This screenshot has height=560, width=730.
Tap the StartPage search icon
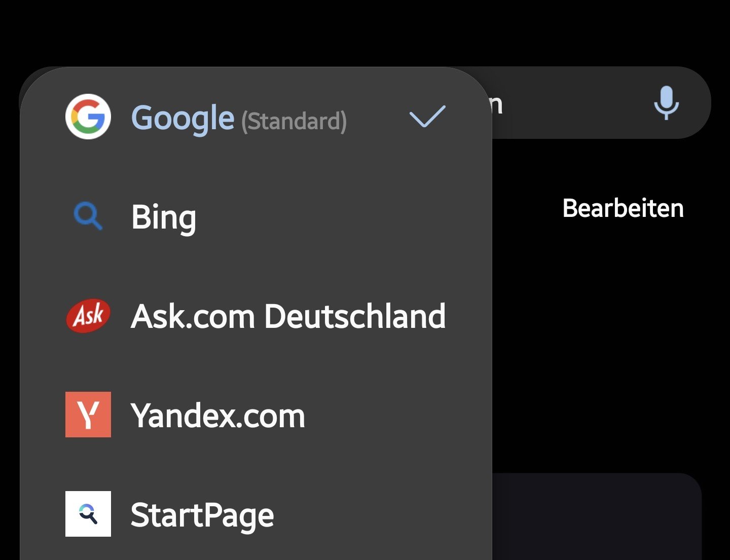88,514
